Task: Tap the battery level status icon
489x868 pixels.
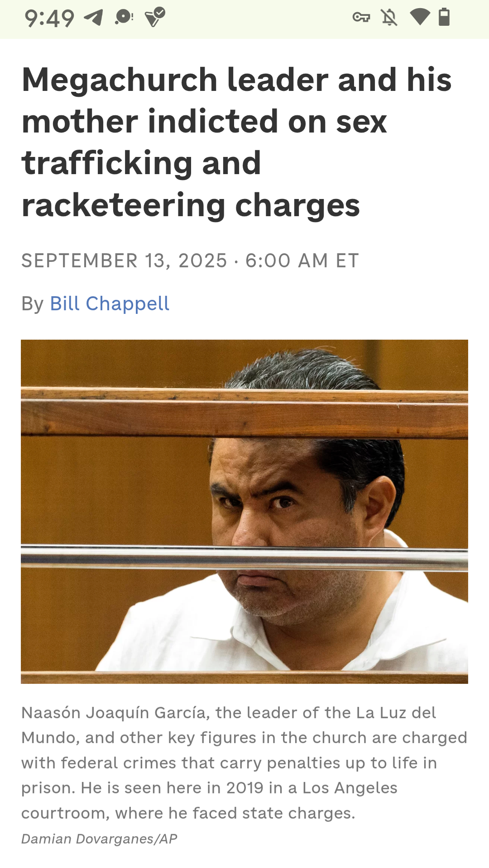Action: [444, 17]
